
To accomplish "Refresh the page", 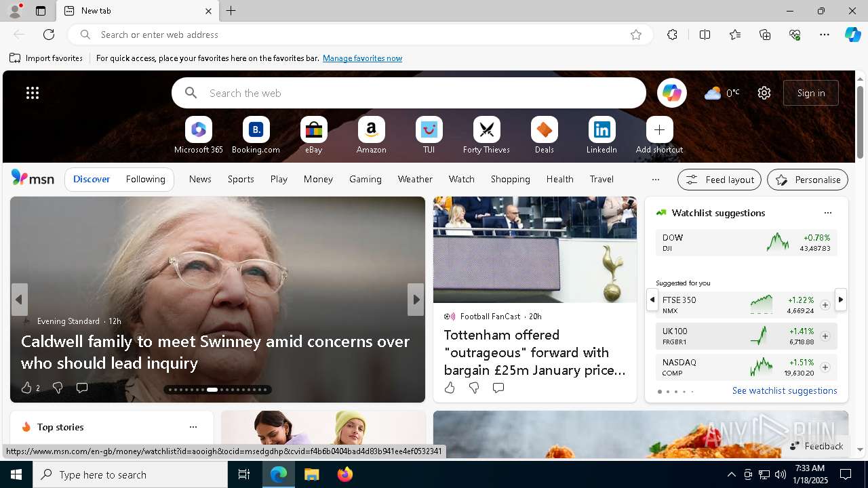I will click(49, 35).
